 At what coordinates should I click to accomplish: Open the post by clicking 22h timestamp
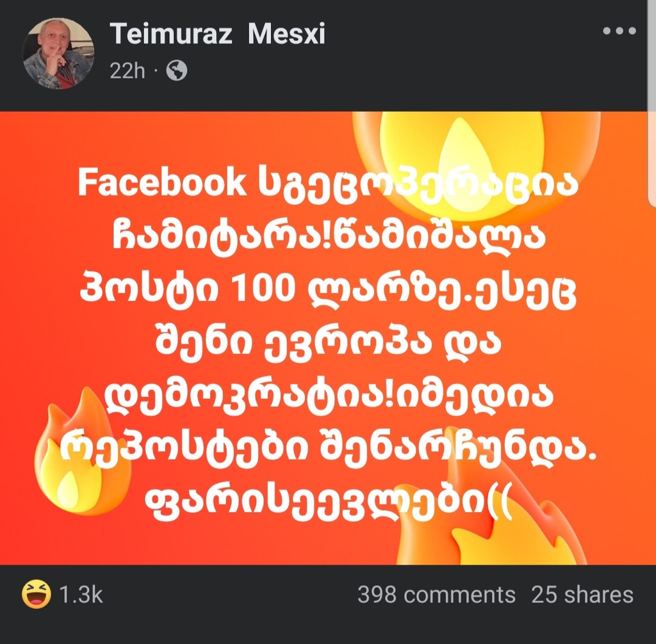click(126, 71)
